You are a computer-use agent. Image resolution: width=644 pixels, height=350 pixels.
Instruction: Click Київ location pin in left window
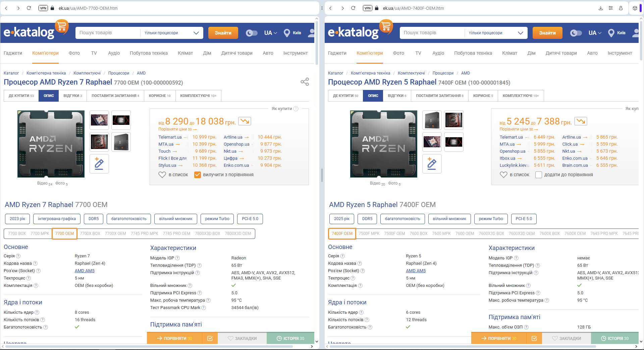287,33
